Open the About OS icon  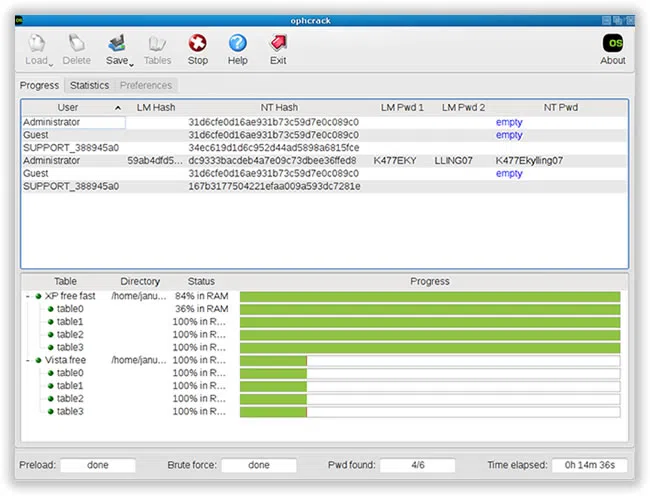tap(613, 44)
